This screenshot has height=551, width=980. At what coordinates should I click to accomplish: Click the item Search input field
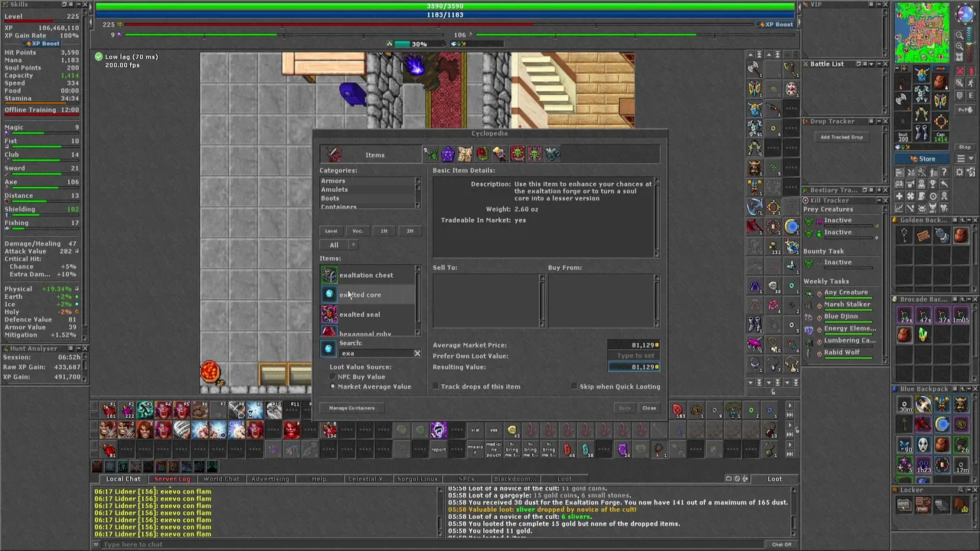pyautogui.click(x=375, y=354)
